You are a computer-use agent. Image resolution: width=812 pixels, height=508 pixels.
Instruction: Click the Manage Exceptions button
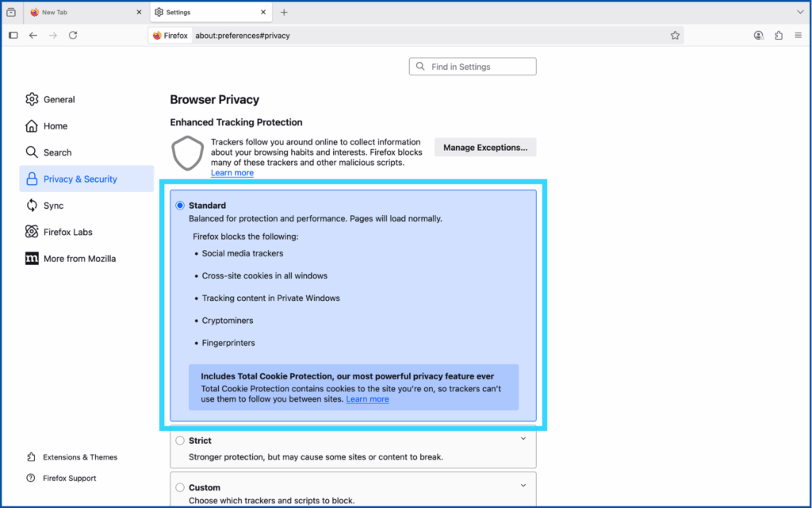(x=485, y=148)
